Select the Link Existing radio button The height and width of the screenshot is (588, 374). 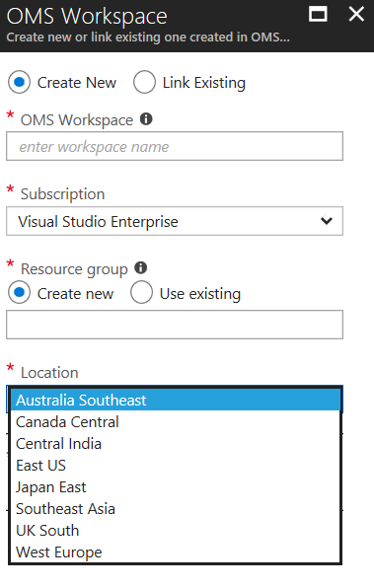(144, 82)
